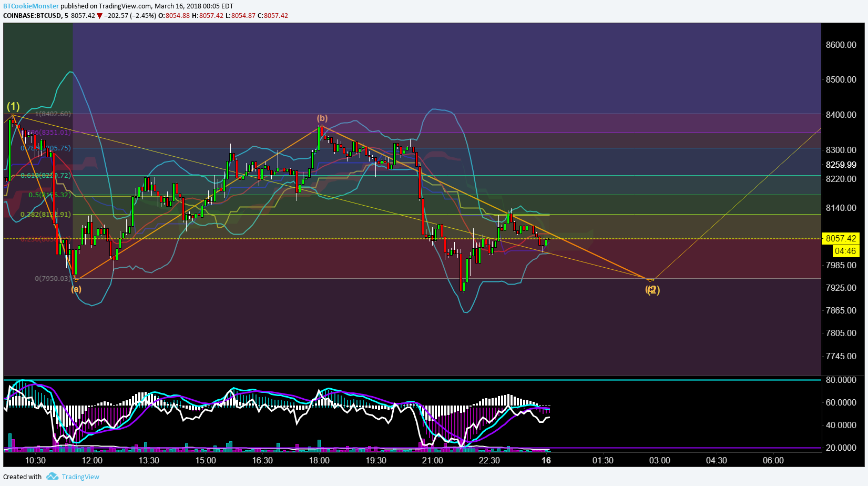
Task: Click the 01:30 time axis label
Action: tap(603, 460)
